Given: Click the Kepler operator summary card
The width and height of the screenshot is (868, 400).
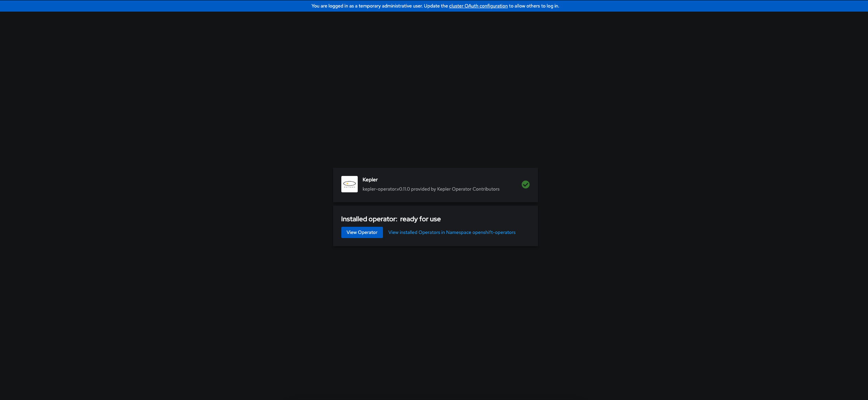Looking at the screenshot, I should coord(435,184).
